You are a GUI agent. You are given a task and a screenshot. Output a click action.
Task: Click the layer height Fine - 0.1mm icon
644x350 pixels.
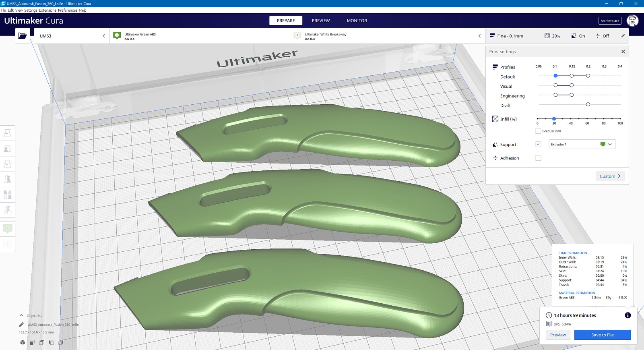tap(492, 36)
